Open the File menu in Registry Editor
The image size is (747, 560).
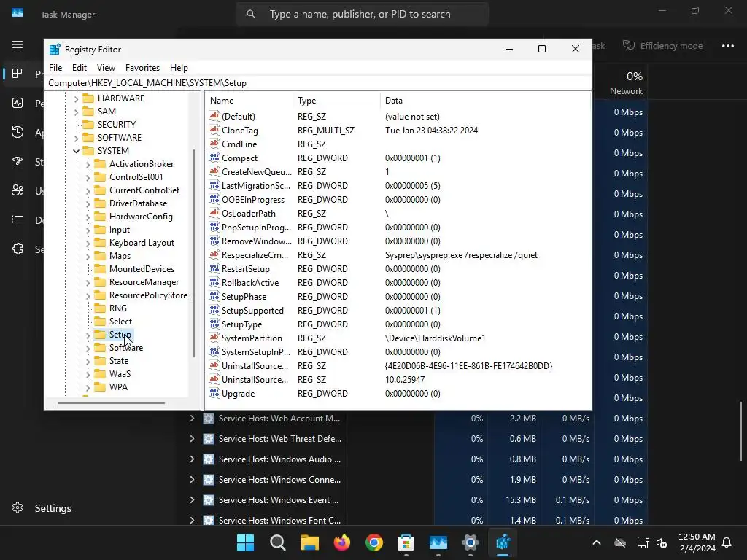pos(55,68)
